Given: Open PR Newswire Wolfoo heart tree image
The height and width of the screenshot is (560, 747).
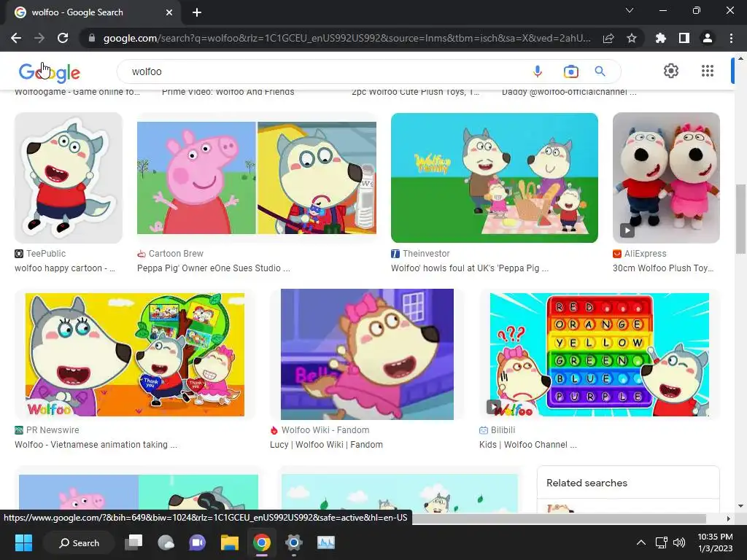Looking at the screenshot, I should click(x=135, y=354).
